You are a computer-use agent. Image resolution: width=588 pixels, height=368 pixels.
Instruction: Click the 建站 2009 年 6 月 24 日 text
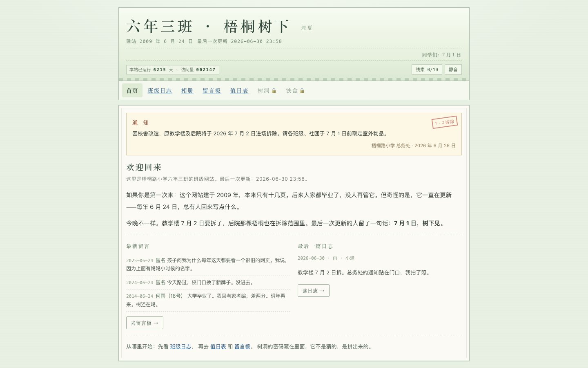160,41
